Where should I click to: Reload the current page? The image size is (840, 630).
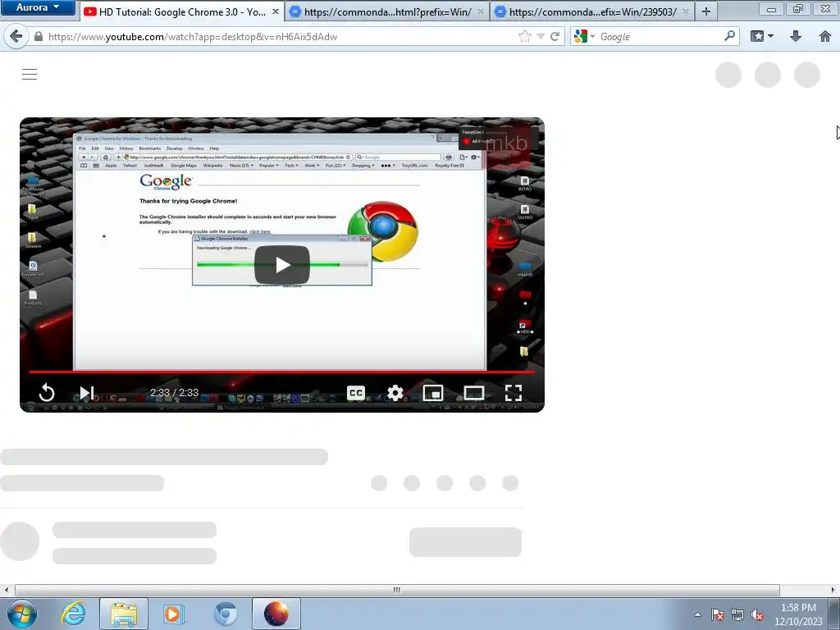coord(555,36)
